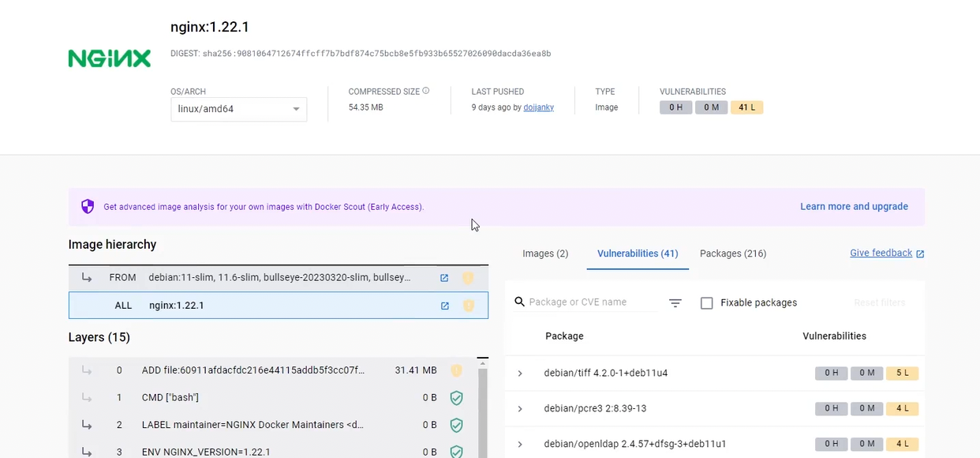The height and width of the screenshot is (458, 980).
Task: Toggle the Fixable packages checkbox
Action: [x=707, y=303]
